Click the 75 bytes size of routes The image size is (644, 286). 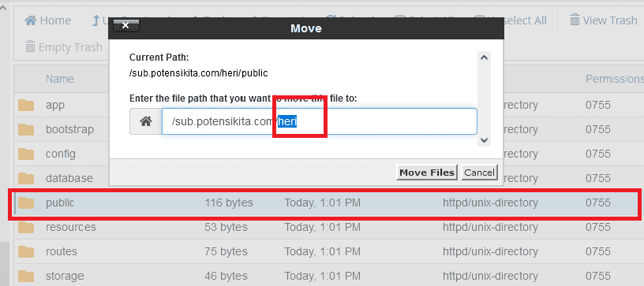click(226, 251)
